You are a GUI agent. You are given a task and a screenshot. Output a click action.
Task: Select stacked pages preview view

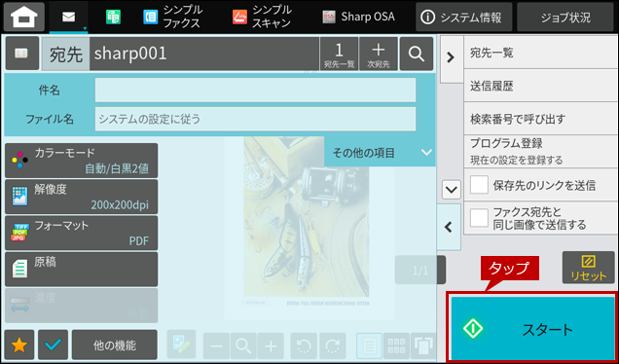[423, 346]
